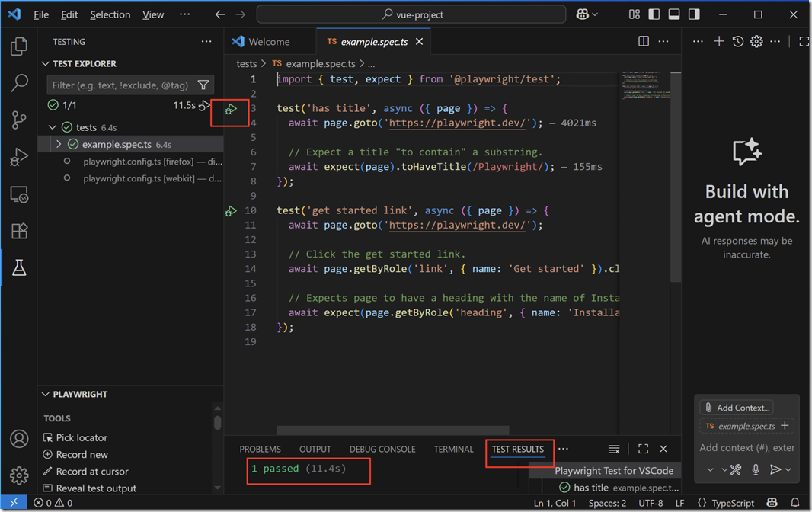Run the 'get started link' test from gutter
This screenshot has height=512, width=812.
231,211
